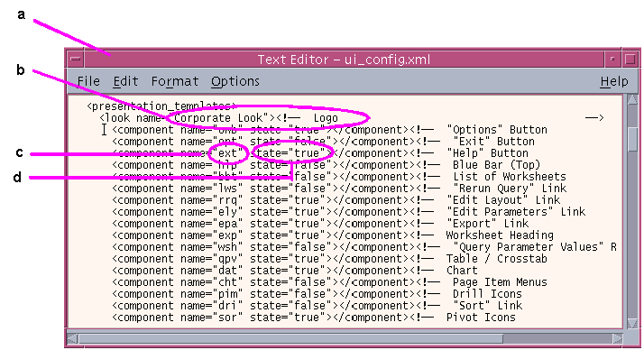This screenshot has height=350, width=644.
Task: Open the window menu button in title bar
Action: (x=75, y=60)
